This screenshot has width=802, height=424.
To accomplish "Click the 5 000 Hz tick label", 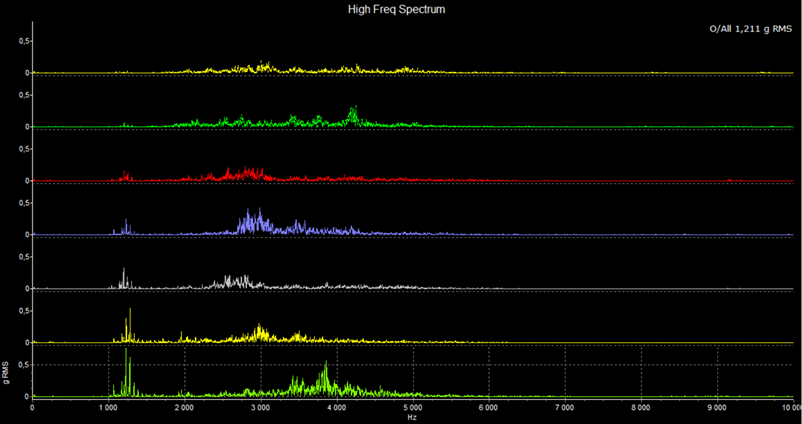I will [x=412, y=408].
